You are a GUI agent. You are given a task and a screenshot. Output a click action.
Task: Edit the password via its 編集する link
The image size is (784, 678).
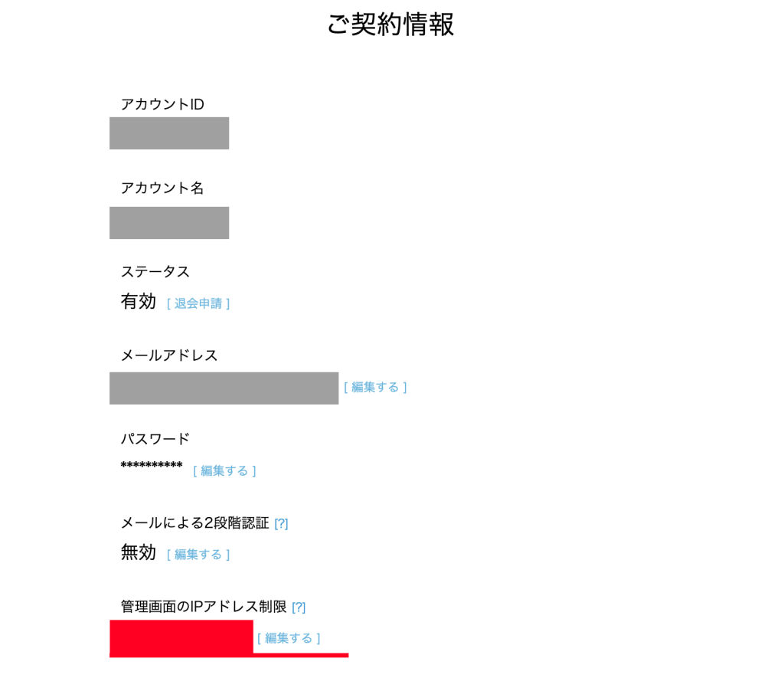[224, 470]
